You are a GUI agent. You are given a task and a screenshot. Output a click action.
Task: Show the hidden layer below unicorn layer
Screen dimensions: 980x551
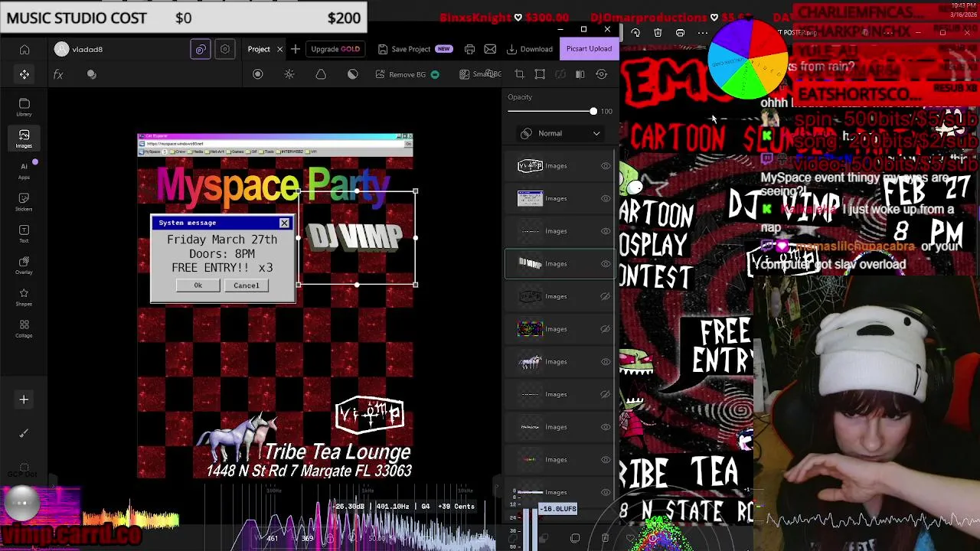605,395
